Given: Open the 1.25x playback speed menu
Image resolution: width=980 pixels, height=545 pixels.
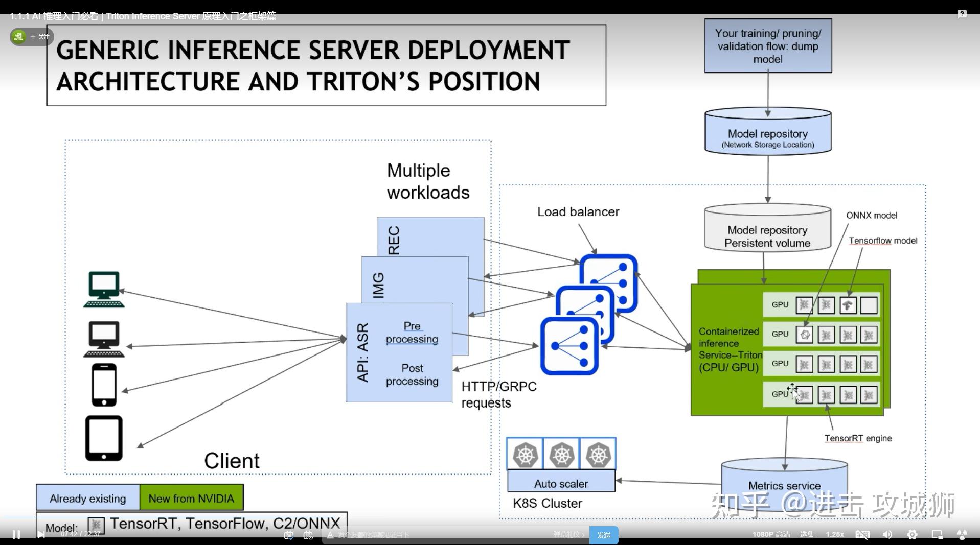Looking at the screenshot, I should click(835, 534).
